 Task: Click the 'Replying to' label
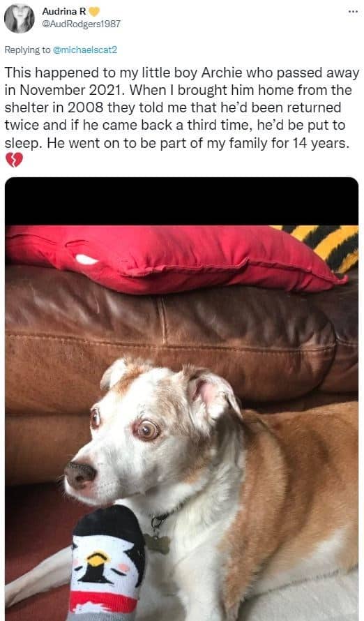[x=28, y=50]
